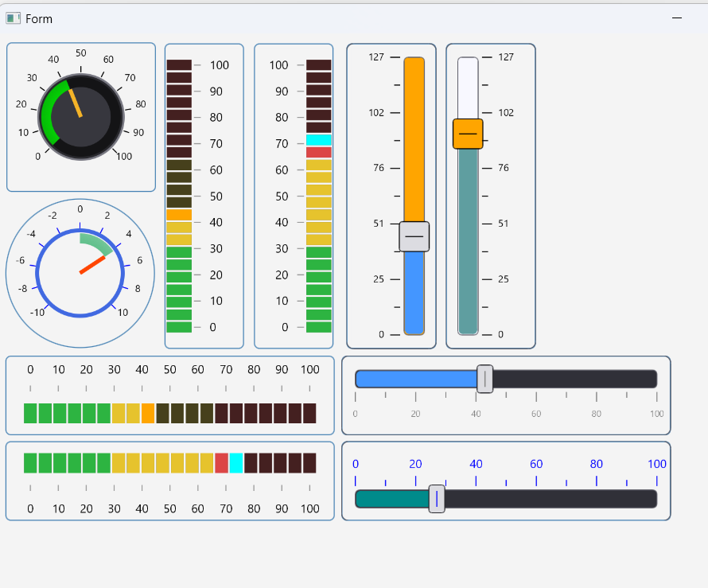Click the 100 tick label on the blue-labeled slider scale

tap(657, 464)
